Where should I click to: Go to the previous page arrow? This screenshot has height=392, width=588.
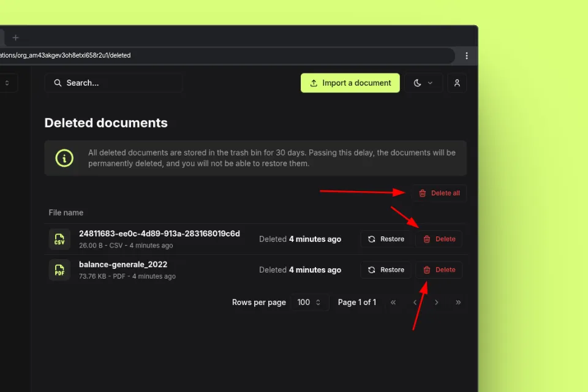coord(415,303)
